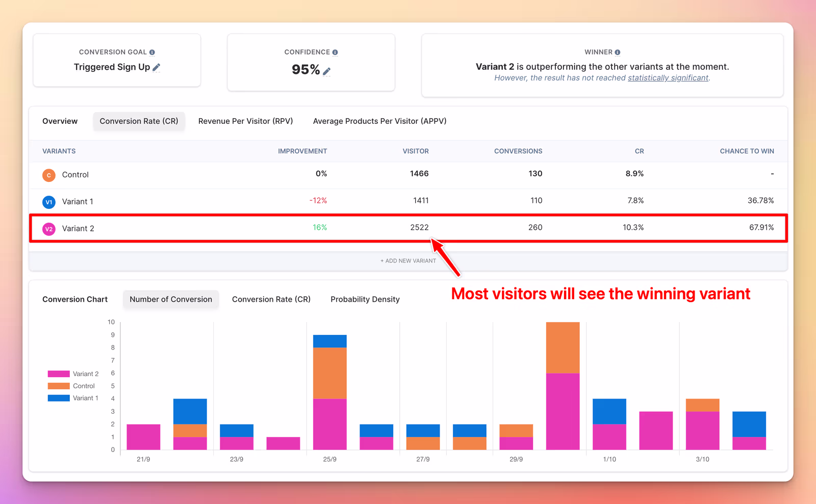The height and width of the screenshot is (504, 816).
Task: Open the Revenue Per Visitor (RPV) tab
Action: [x=246, y=121]
